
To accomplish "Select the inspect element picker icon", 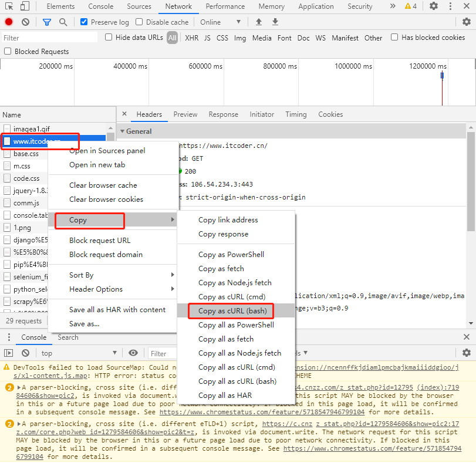I will (x=8, y=6).
